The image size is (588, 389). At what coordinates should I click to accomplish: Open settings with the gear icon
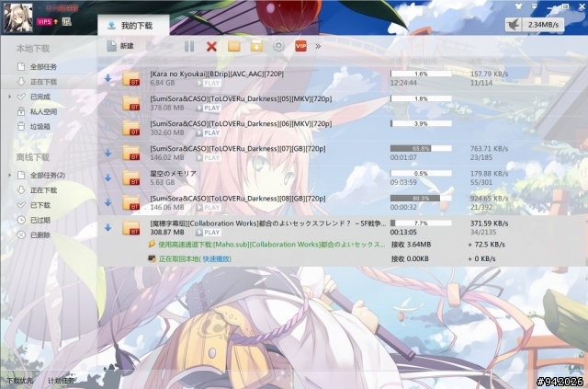278,46
